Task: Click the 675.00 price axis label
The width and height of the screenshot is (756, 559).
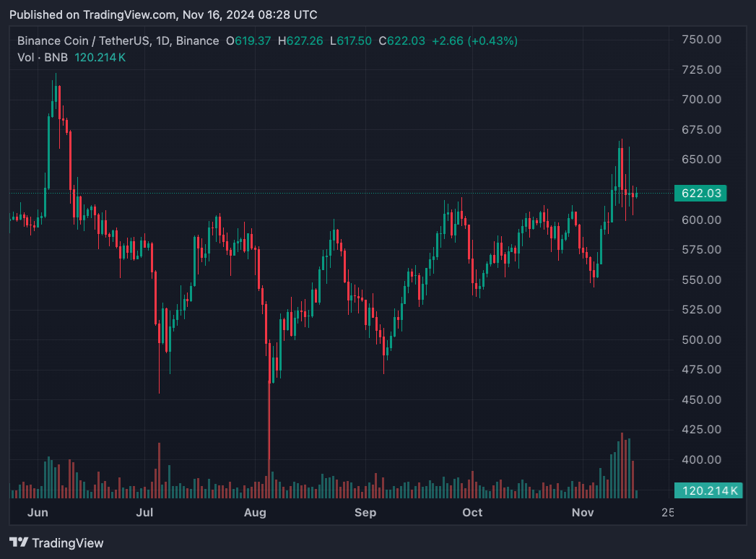Action: (702, 130)
